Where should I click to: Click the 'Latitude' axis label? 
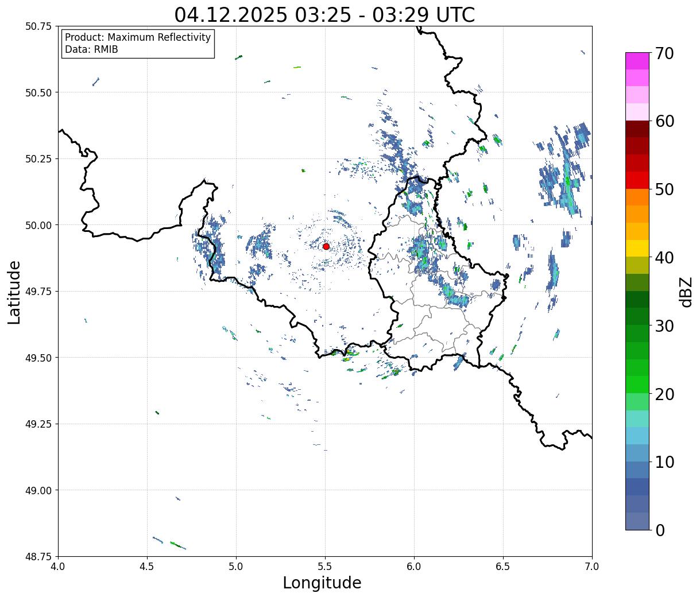tap(14, 292)
